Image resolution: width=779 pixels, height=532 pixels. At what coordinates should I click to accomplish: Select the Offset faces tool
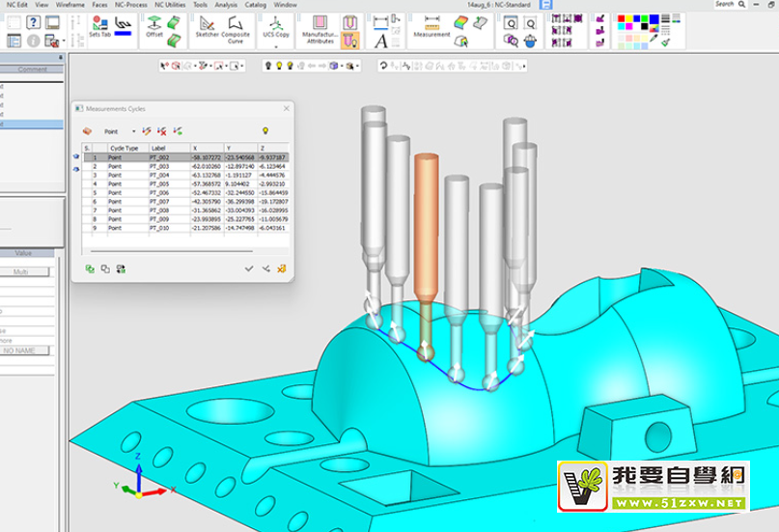tap(153, 24)
